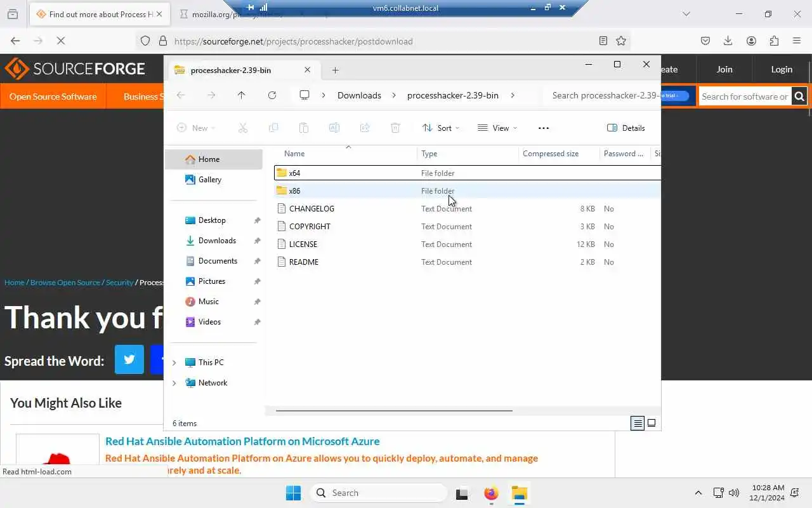The image size is (812, 508).
Task: Open Documents in quick access
Action: [x=214, y=261]
